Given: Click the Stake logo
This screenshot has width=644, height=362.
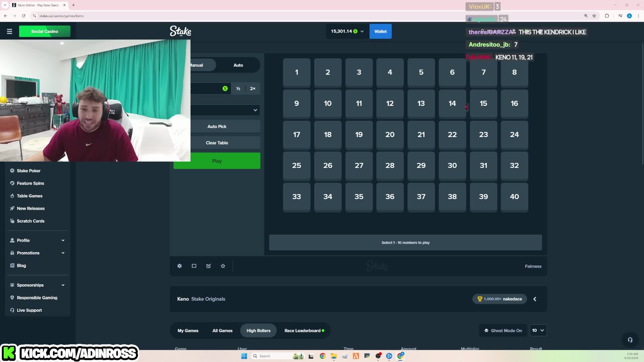Looking at the screenshot, I should coord(180,31).
